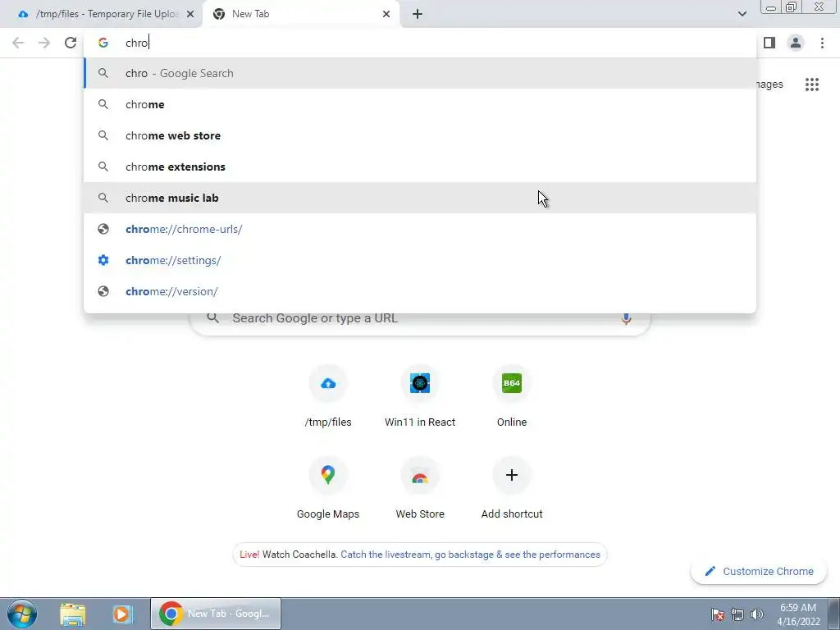The width and height of the screenshot is (840, 630).
Task: Click the volume speaker tray icon
Action: 757,614
